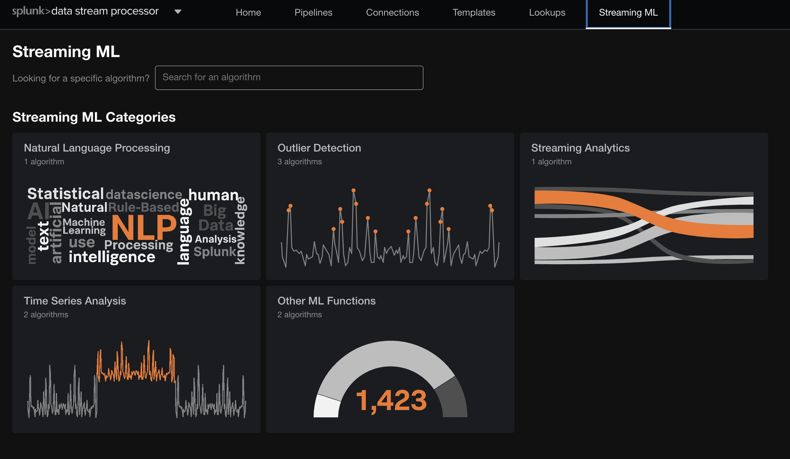Click the 1,423 gauge chart
The height and width of the screenshot is (459, 790).
point(390,379)
